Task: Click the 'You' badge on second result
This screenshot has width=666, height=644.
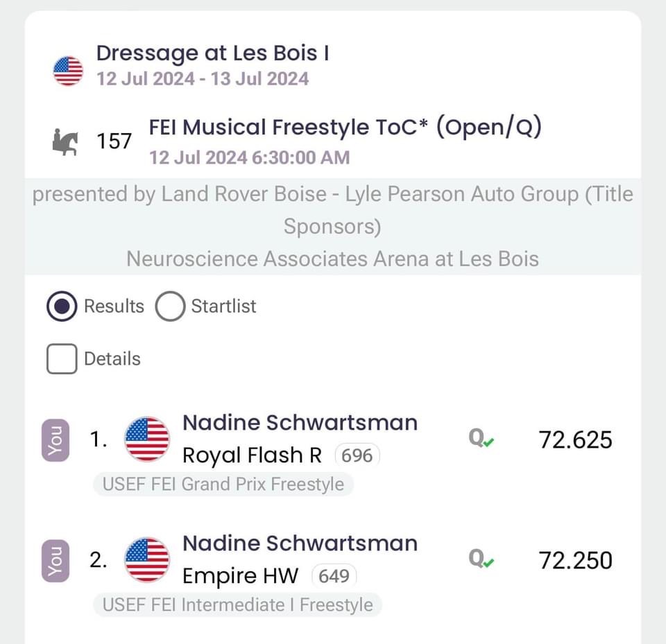Action: (55, 560)
